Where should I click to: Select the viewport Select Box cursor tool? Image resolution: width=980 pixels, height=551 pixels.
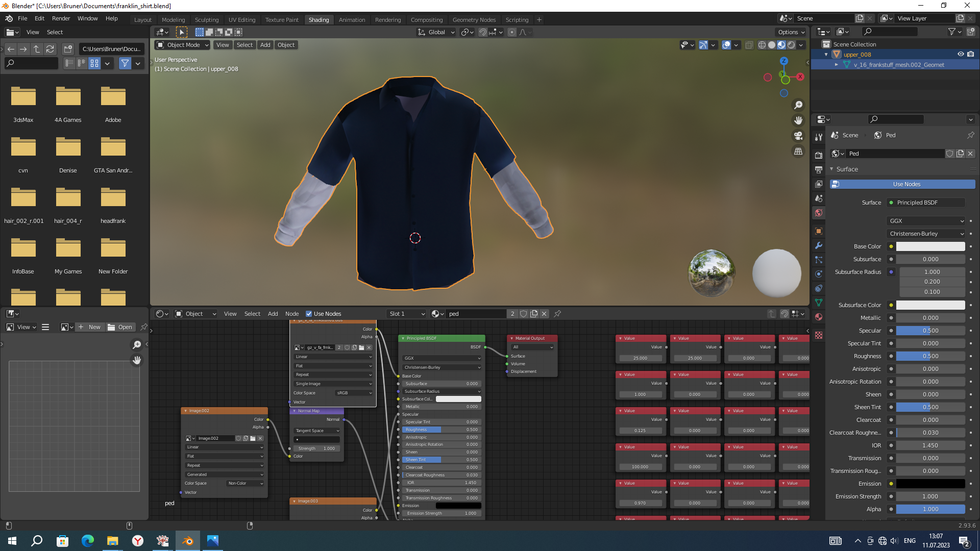tap(181, 32)
